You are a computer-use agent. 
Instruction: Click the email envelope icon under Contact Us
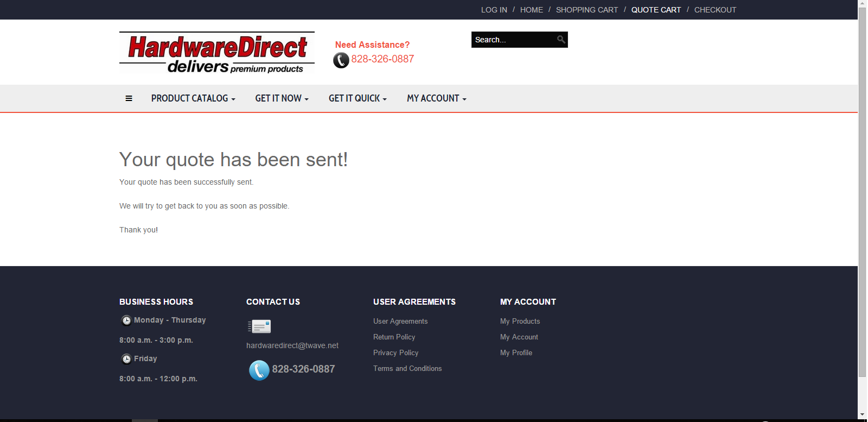[x=259, y=326]
